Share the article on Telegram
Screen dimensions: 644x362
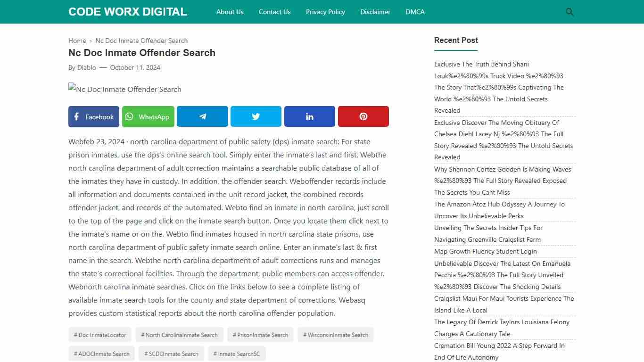[202, 116]
